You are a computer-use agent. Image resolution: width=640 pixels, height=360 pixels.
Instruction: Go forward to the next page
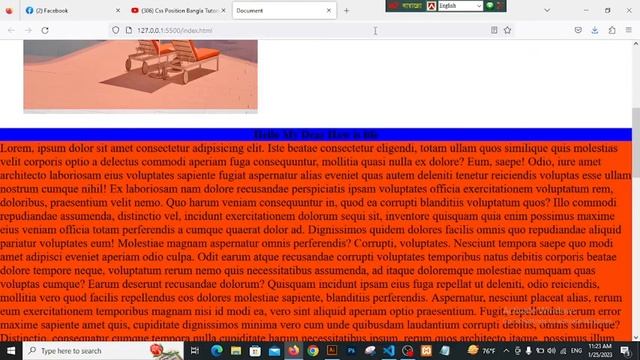pyautogui.click(x=28, y=30)
